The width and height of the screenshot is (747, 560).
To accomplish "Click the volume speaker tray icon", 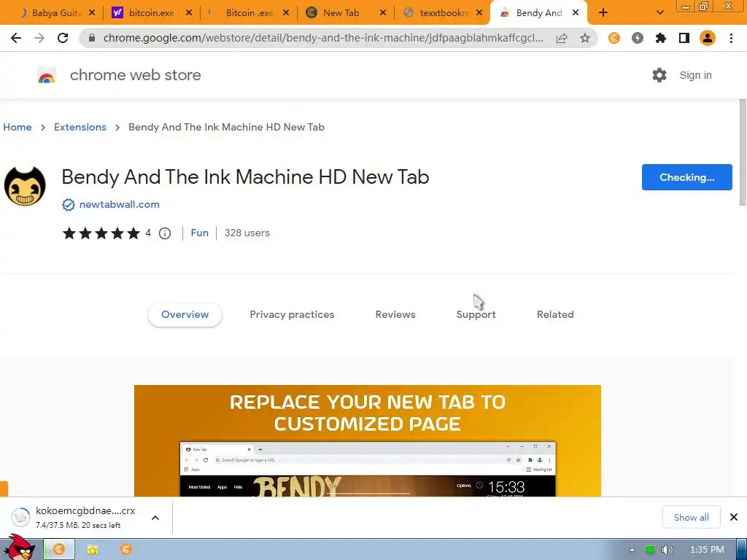I will (x=667, y=550).
